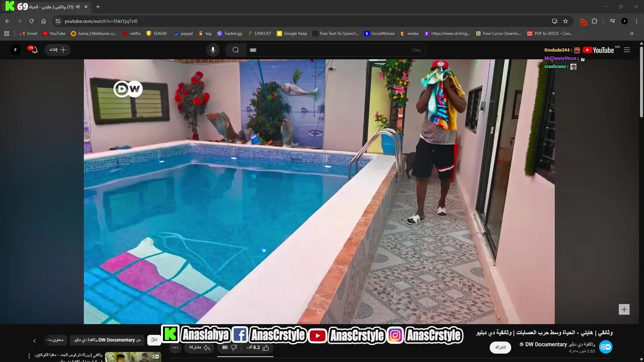The image size is (644, 362).
Task: Open on-screen keyboard in search box
Action: (253, 50)
